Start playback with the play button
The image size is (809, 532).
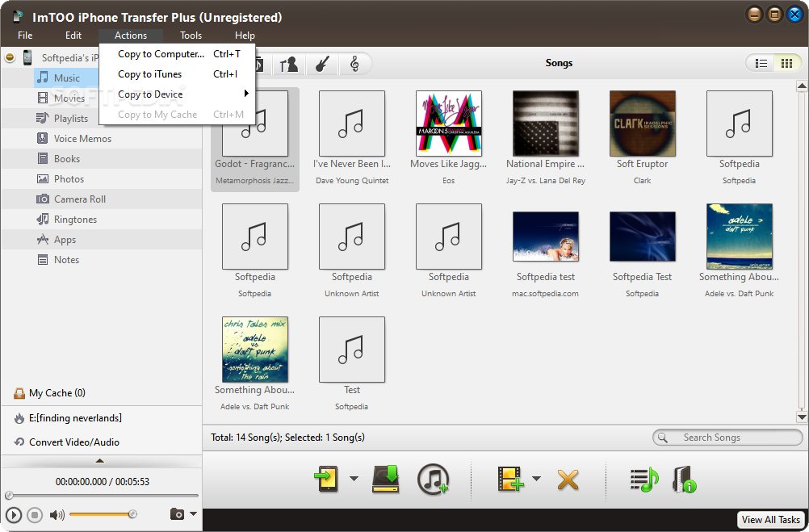click(x=14, y=514)
